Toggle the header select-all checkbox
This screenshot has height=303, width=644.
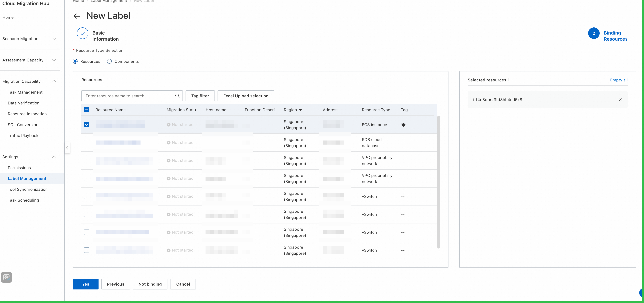point(87,110)
